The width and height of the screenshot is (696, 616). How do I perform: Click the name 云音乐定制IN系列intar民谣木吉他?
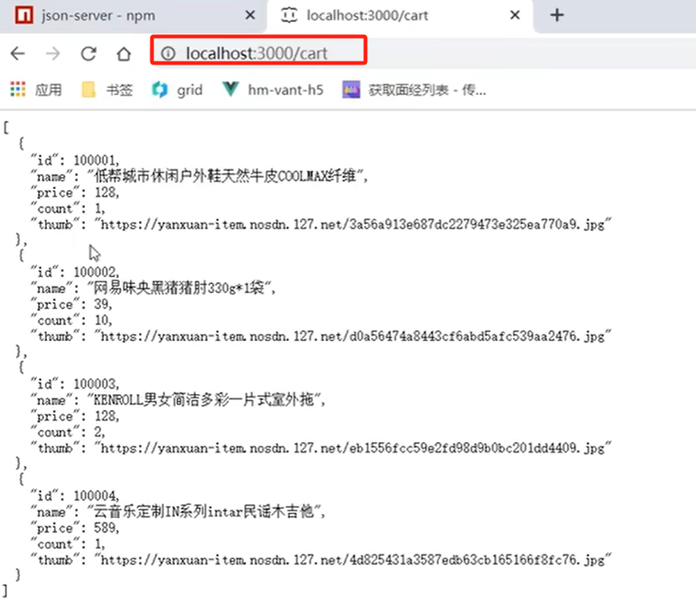pyautogui.click(x=204, y=512)
